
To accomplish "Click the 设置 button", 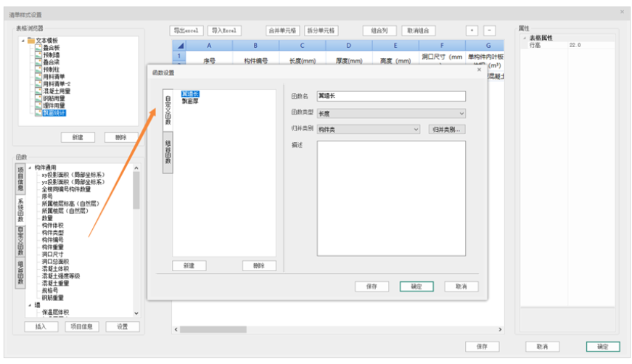I will point(123,326).
